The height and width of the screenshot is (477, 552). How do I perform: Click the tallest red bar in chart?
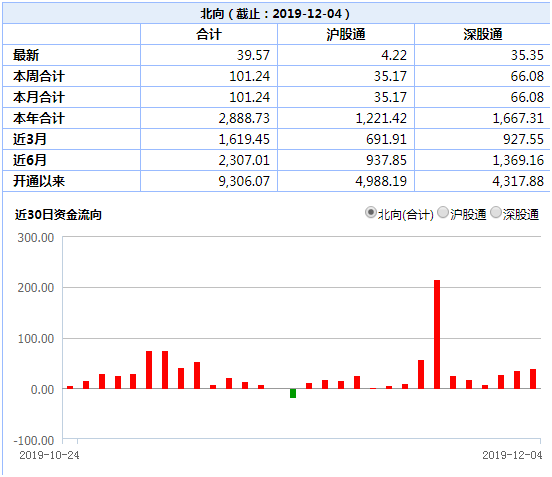coord(437,334)
